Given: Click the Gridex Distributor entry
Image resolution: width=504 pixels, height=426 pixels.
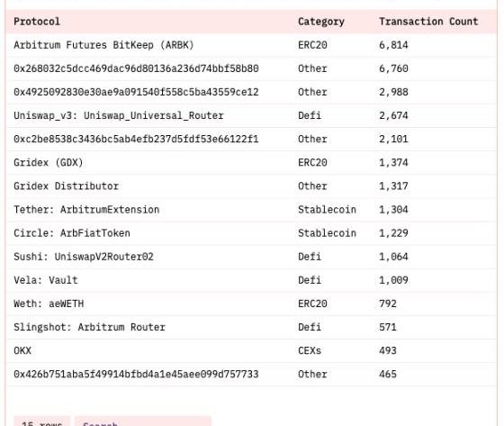Looking at the screenshot, I should coord(66,186).
